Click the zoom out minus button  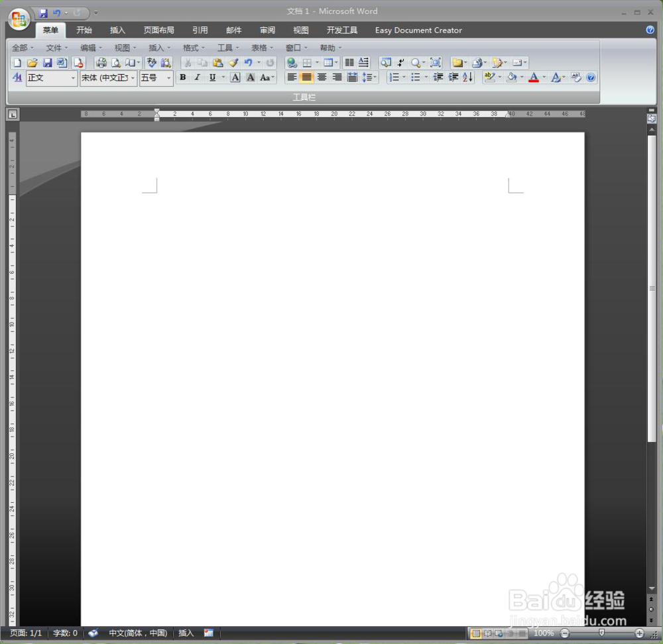tap(564, 633)
